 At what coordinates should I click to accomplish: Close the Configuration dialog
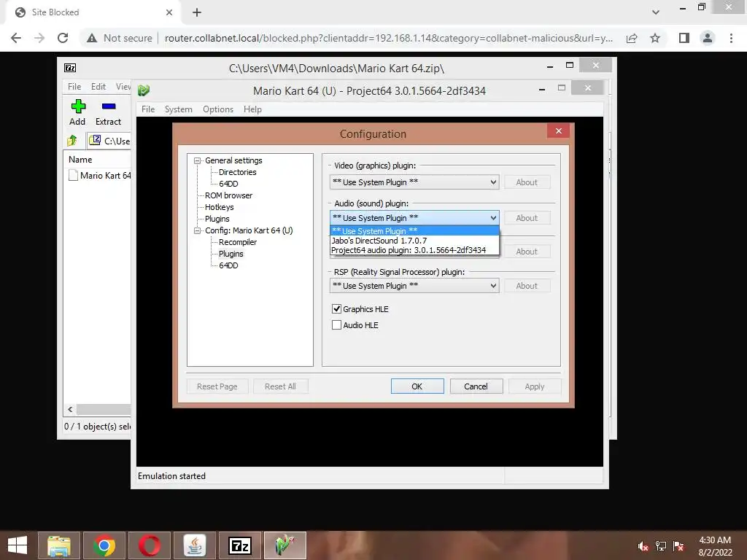pos(558,131)
